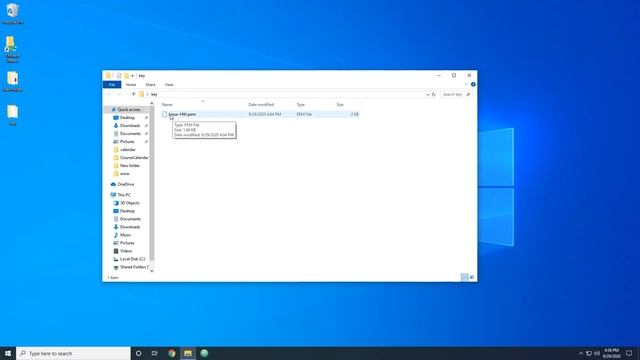Open pinned Documents under Quick access
Viewport: 640px width, 360px height.
tap(130, 134)
